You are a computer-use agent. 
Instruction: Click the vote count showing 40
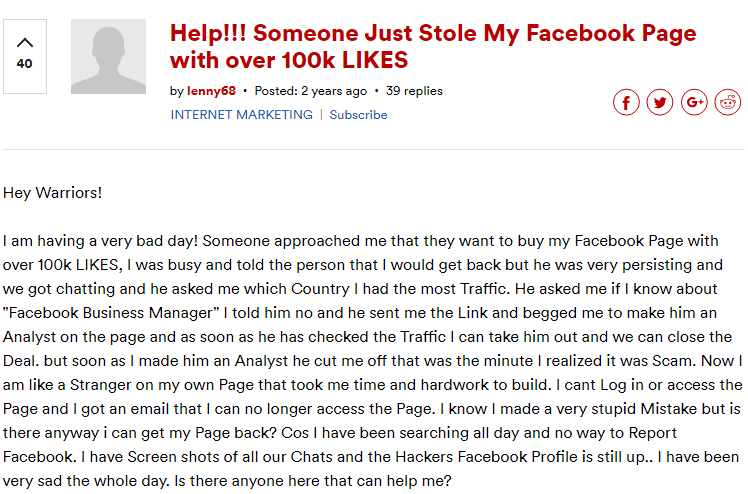coord(25,63)
